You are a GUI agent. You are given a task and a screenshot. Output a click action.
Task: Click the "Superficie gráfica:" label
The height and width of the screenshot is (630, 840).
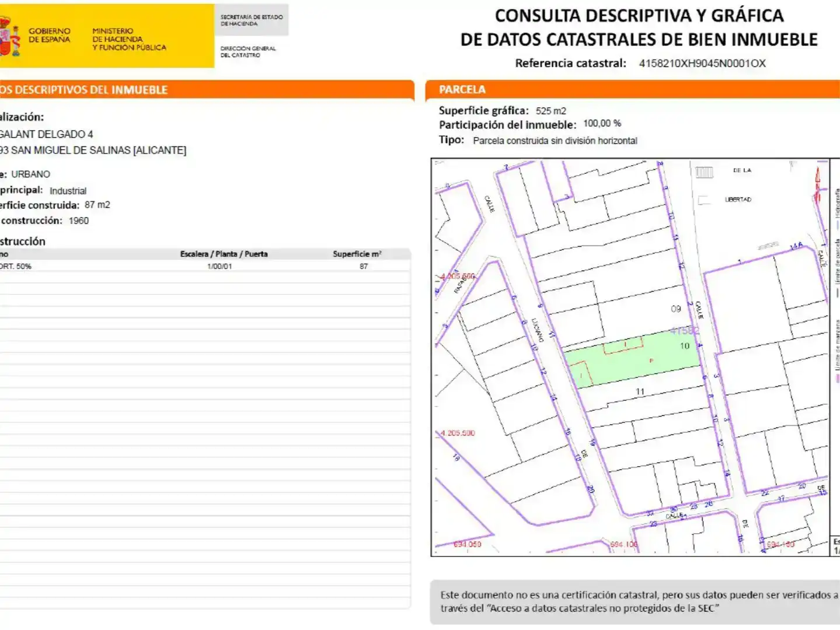(484, 111)
